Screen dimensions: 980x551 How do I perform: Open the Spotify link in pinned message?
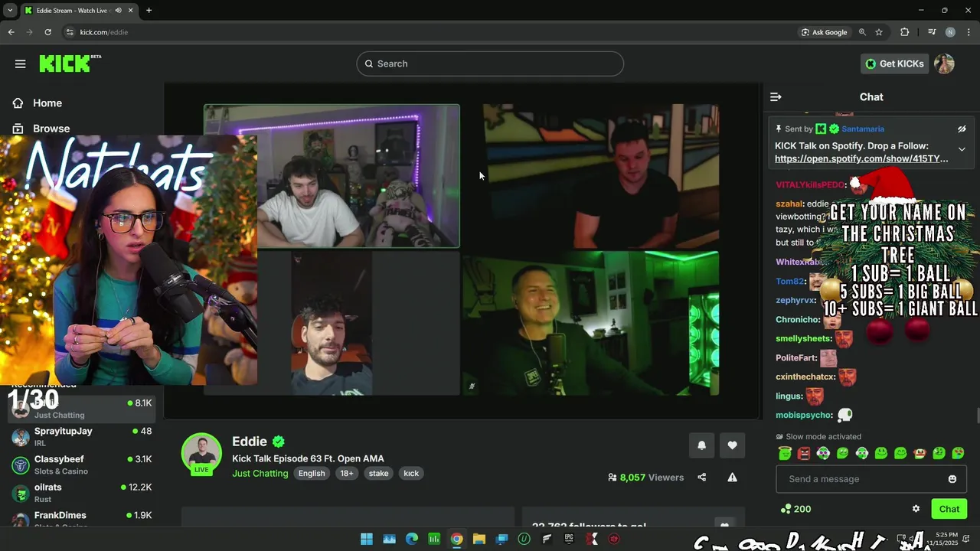[x=861, y=158]
